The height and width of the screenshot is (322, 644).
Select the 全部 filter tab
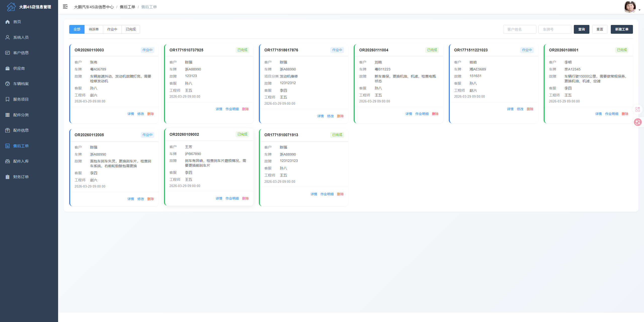tap(77, 29)
